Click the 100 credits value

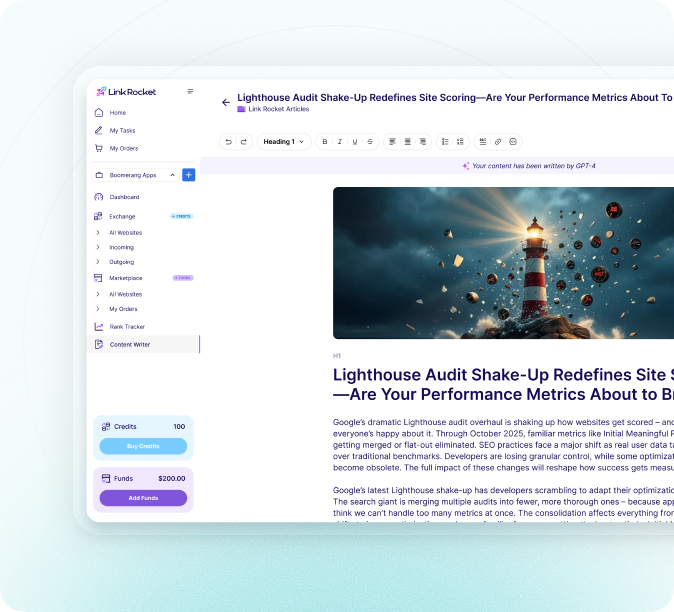(179, 427)
